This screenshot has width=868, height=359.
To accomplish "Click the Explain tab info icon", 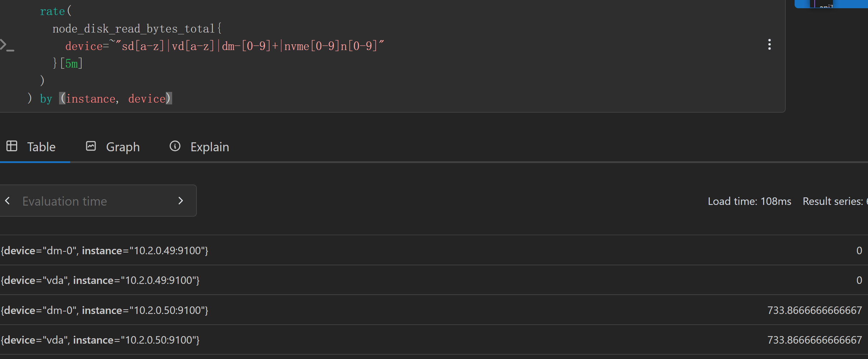I will pos(175,146).
